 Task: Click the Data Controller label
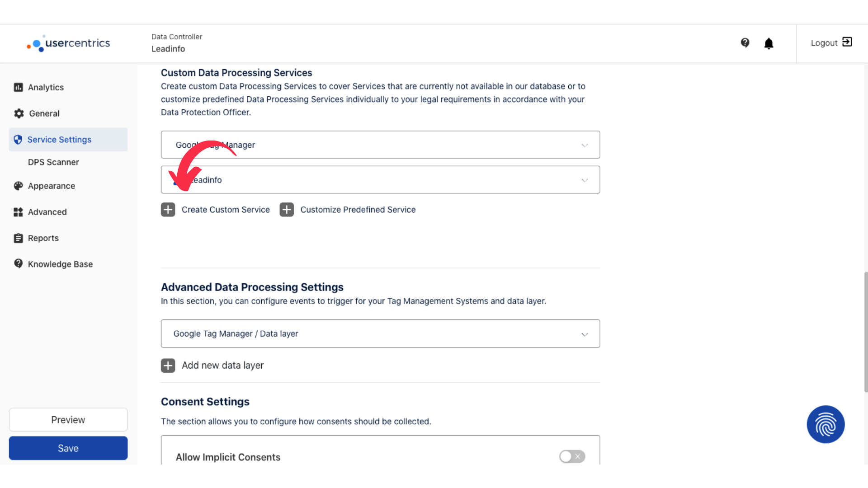177,37
